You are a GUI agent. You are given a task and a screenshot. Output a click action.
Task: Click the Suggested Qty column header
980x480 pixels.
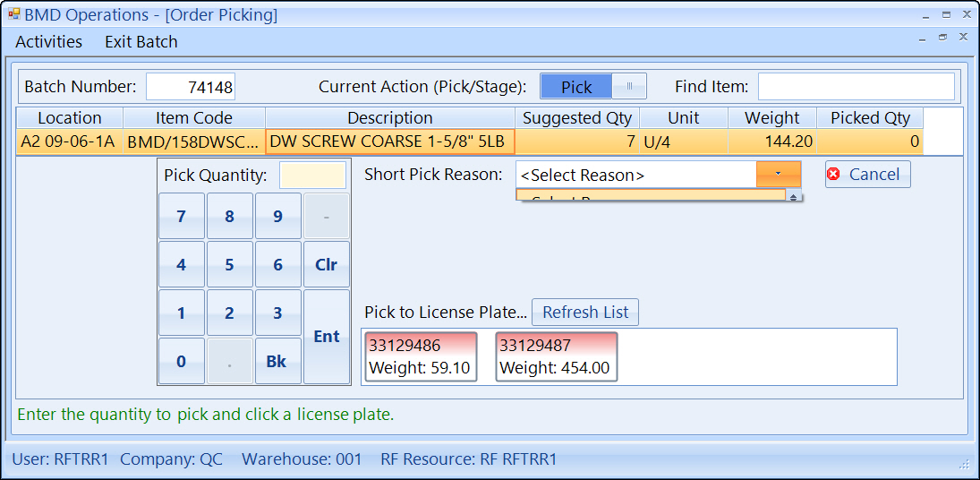tap(576, 118)
